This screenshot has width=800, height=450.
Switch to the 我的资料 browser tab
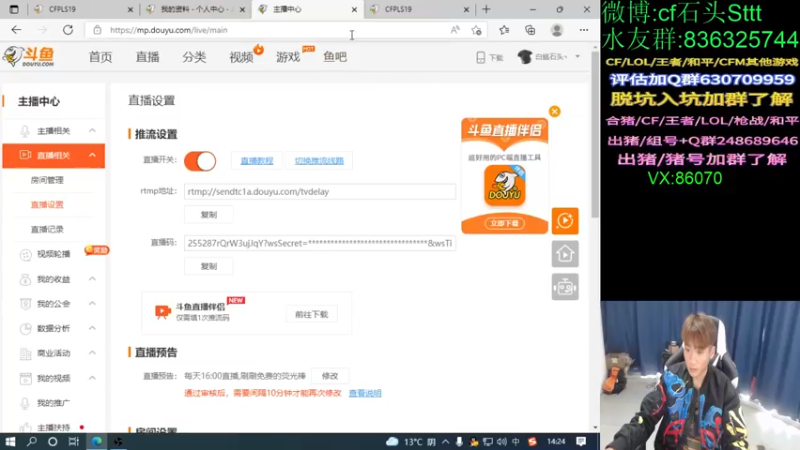195,9
